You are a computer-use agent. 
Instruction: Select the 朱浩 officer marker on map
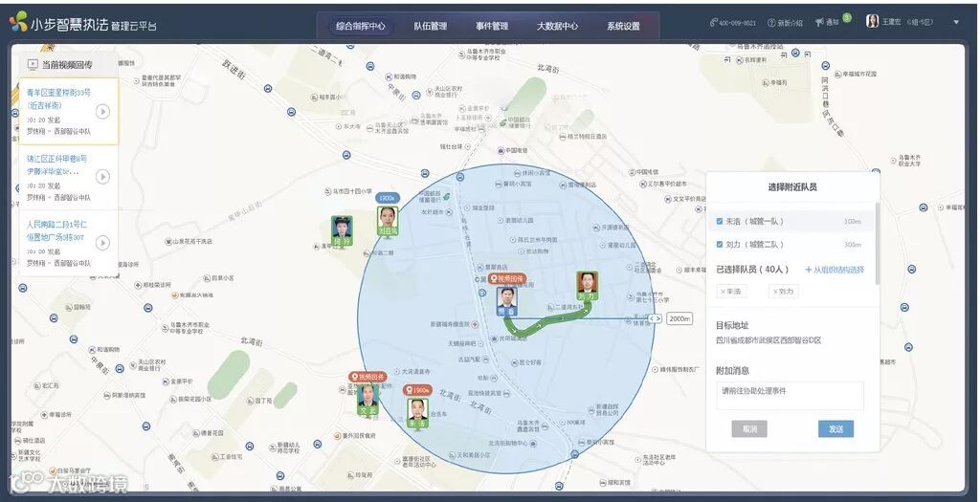[417, 413]
